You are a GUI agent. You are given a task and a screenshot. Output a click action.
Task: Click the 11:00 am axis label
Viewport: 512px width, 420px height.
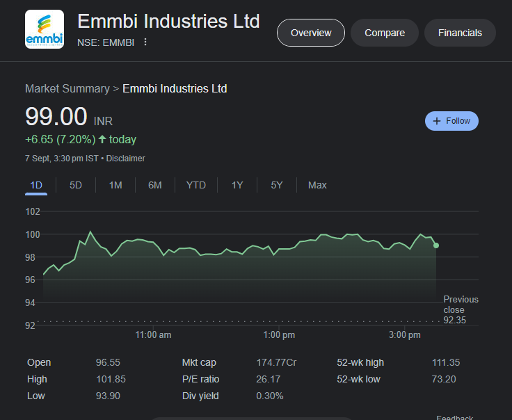153,335
